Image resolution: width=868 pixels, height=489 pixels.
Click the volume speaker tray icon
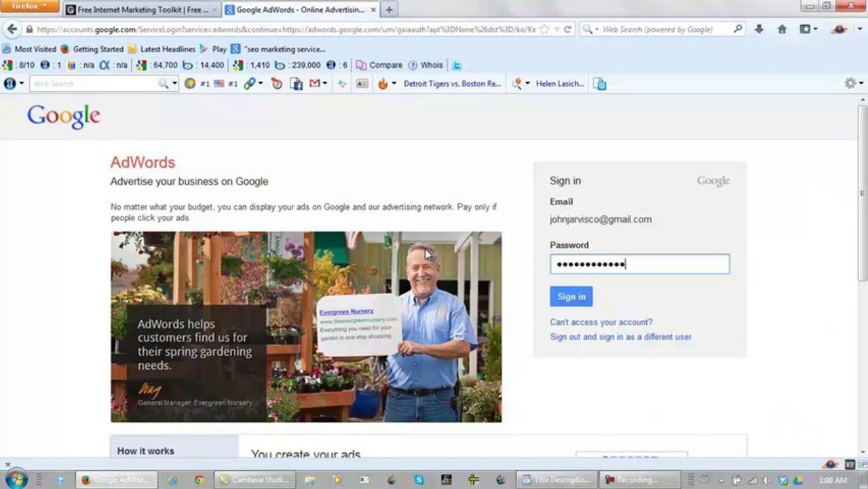coord(768,480)
